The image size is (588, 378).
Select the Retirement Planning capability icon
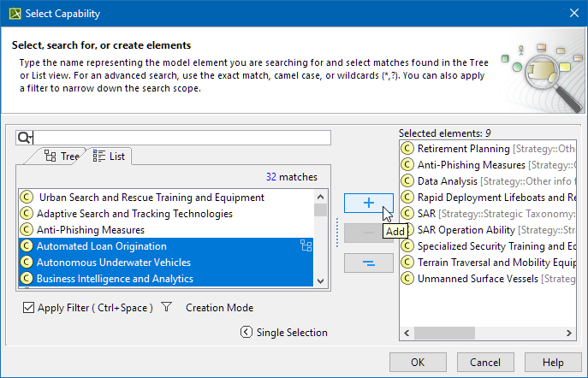coord(407,149)
